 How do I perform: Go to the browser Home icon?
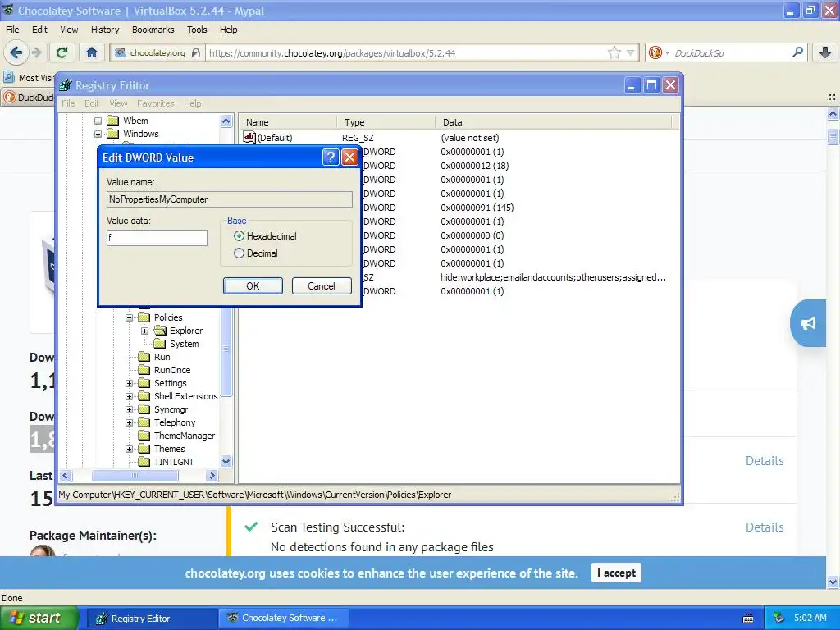[92, 52]
